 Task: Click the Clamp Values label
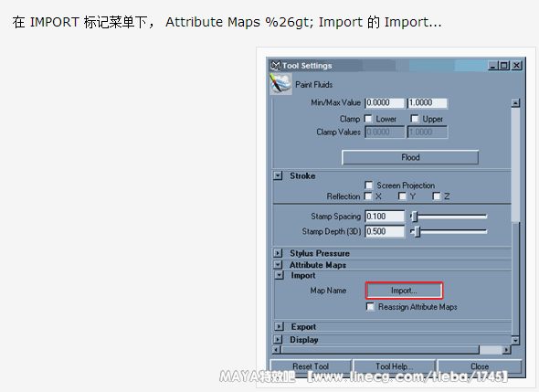tap(338, 132)
